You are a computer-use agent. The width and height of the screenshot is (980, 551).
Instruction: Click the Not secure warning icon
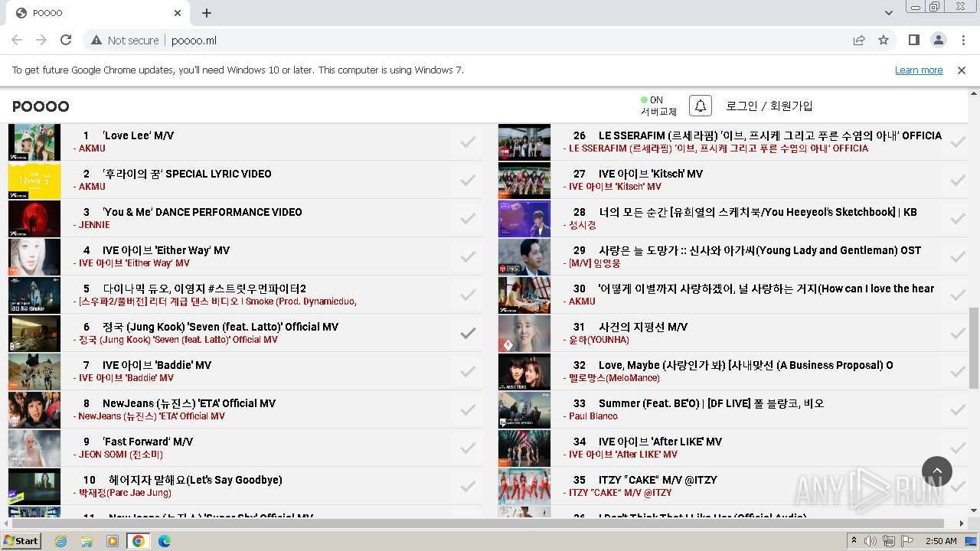[96, 40]
